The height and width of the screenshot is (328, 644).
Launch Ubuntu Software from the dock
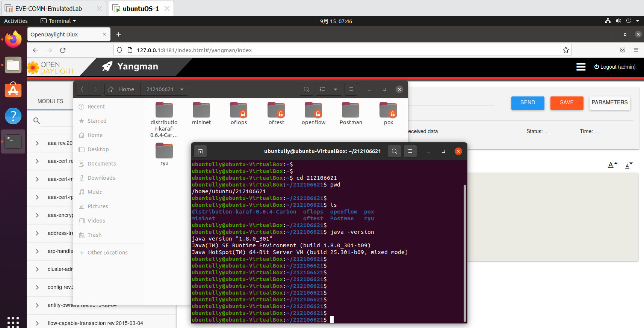[x=13, y=90]
